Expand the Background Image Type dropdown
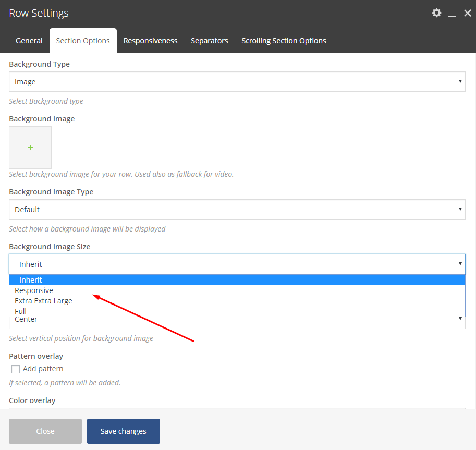Image resolution: width=476 pixels, height=450 pixels. pos(237,210)
